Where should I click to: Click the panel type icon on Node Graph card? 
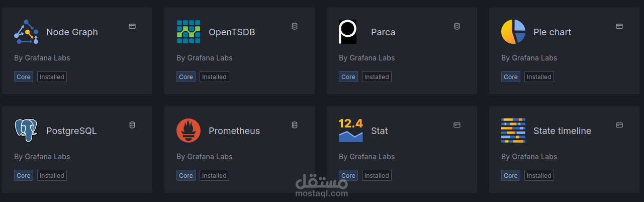point(132,26)
